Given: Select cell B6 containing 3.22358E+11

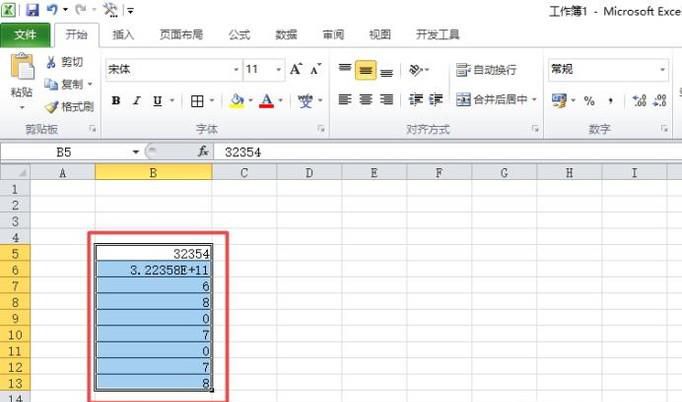Looking at the screenshot, I should [153, 270].
